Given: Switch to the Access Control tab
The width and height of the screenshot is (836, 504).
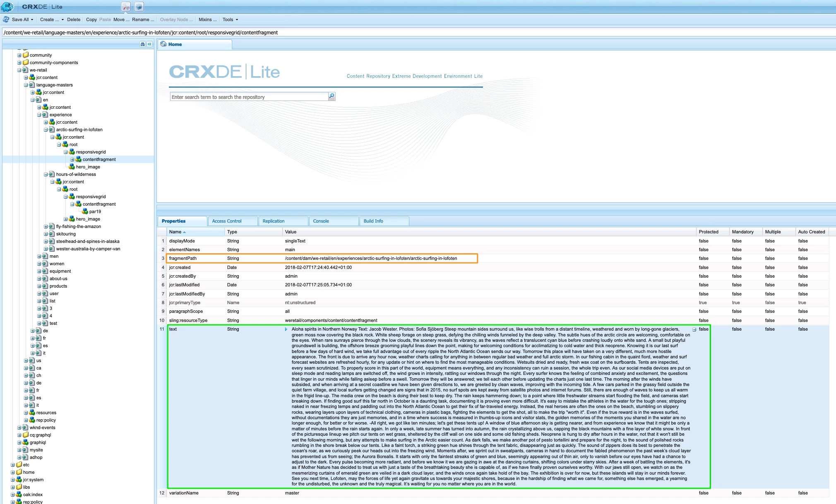Looking at the screenshot, I should (226, 221).
